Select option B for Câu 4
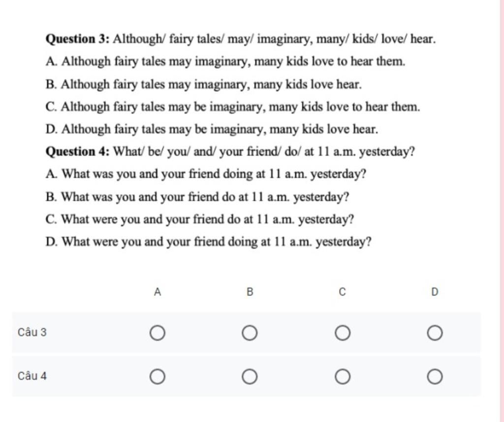Viewport: 504px width, 422px height. (250, 377)
